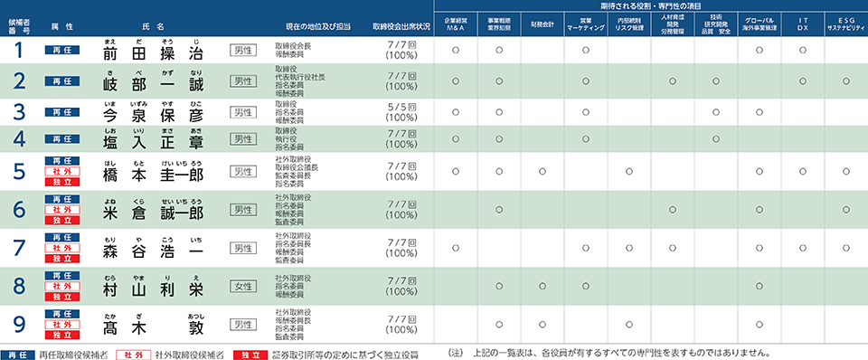
Task: Click the red 独立 badge in the legend
Action: click(x=250, y=355)
